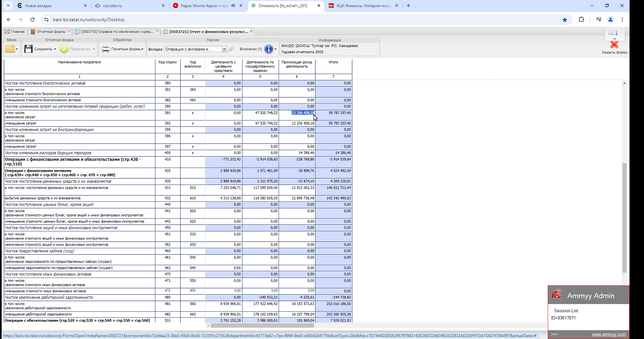This screenshot has height=339, width=644.
Task: Select cell 4 269 220,91 in row 430
Action: [x=333, y=182]
